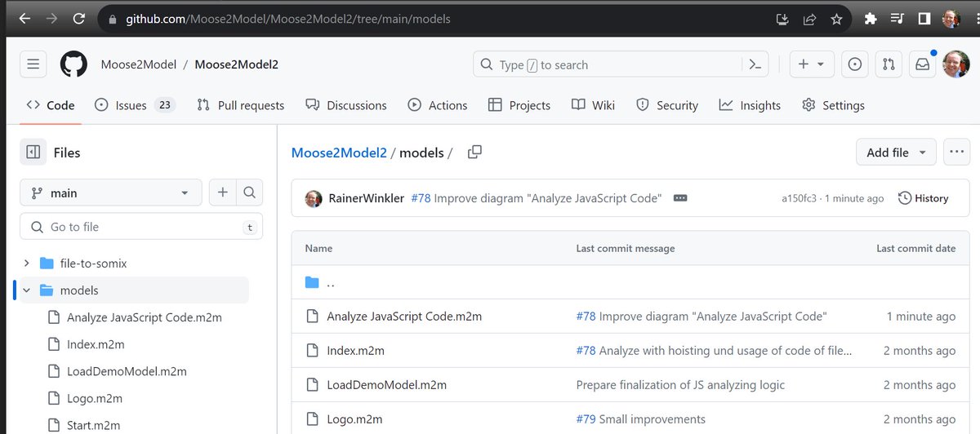This screenshot has width=980, height=434.
Task: Switch to Pull requests tab
Action: [240, 105]
